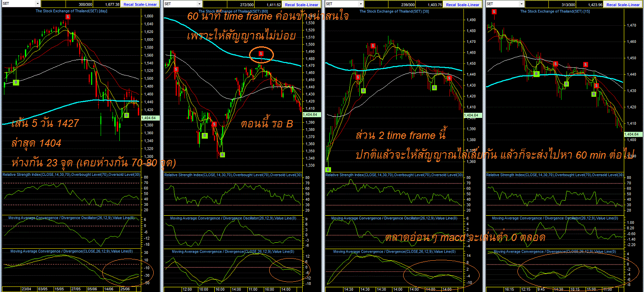This screenshot has height=292, width=644.
Task: Click the highest S sell marker on the 30-minute chart
Action: (373, 46)
